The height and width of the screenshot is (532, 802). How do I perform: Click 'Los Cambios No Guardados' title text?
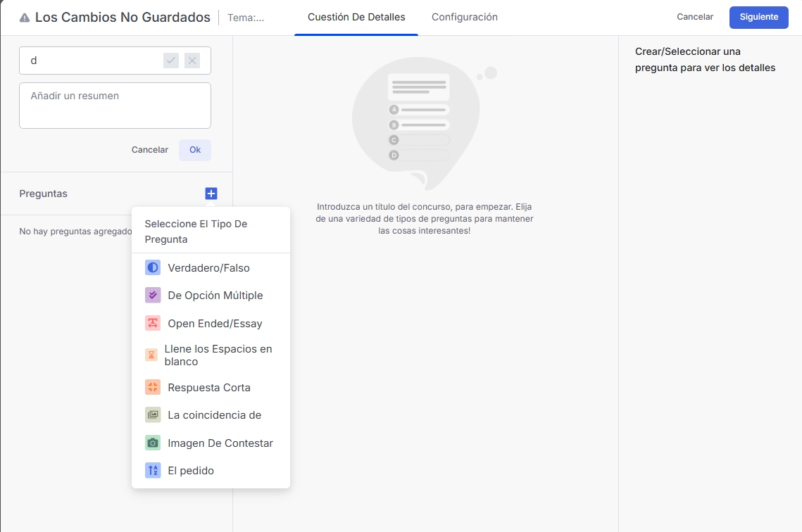(123, 18)
